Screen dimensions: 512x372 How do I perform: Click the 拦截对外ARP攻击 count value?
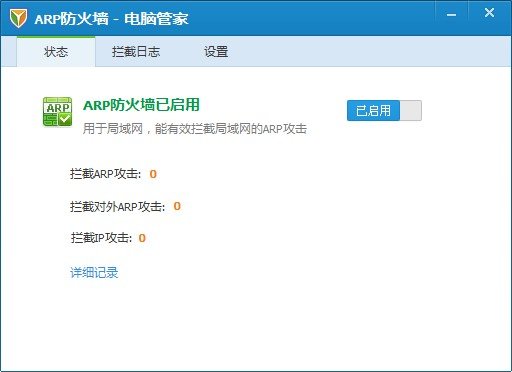[177, 206]
